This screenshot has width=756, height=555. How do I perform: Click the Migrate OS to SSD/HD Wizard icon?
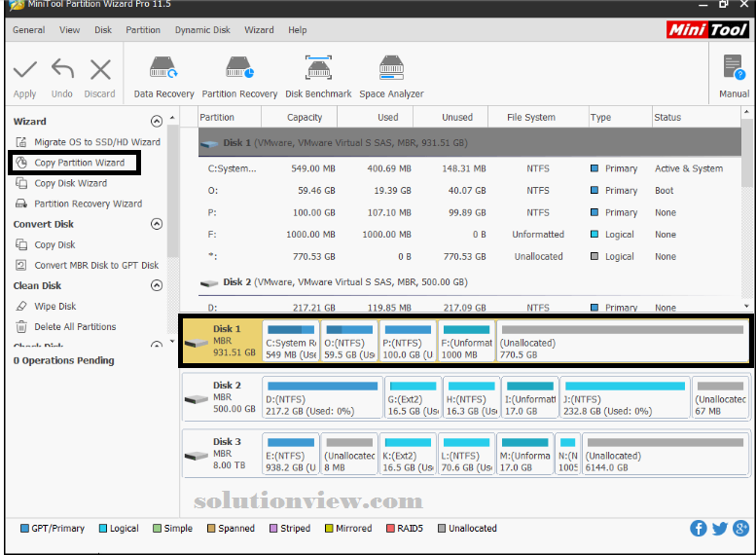coord(21,142)
